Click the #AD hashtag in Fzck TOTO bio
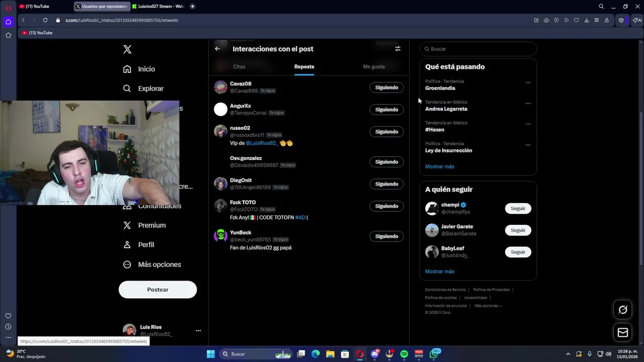Image resolution: width=644 pixels, height=362 pixels. [300, 218]
